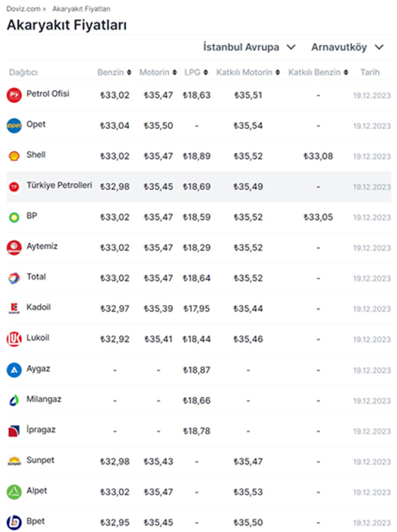Viewport: 397px width, 532px height.
Task: Go to Doviz.com breadcrumb link
Action: tap(23, 9)
